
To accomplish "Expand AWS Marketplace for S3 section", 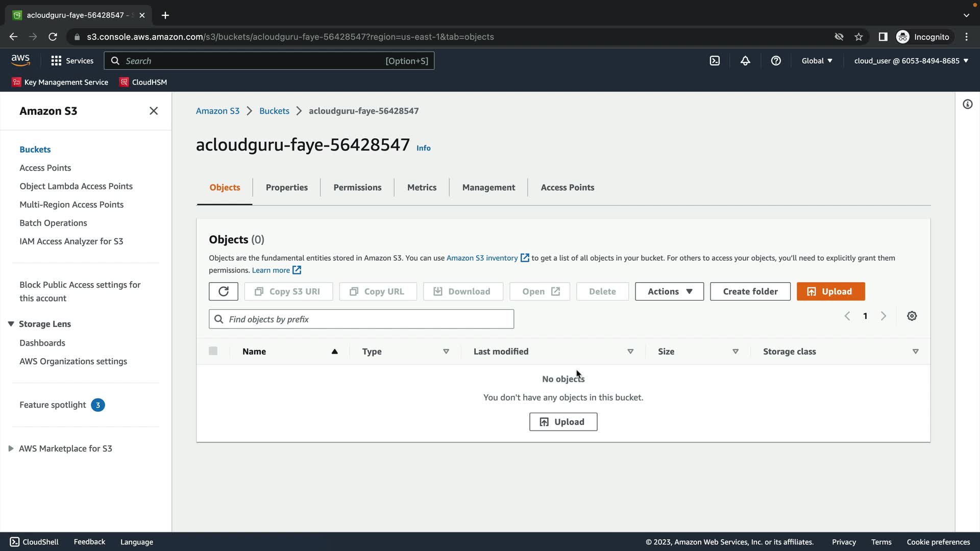I will click(x=11, y=448).
